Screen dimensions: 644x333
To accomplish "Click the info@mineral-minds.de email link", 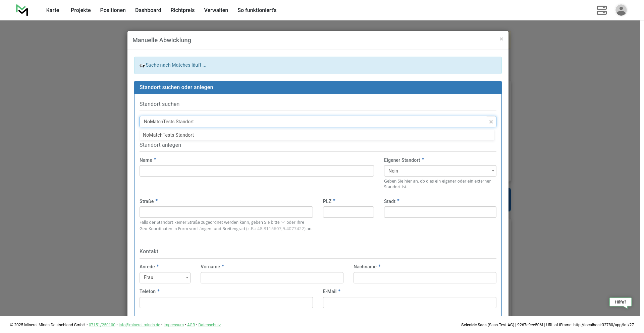I will [139, 325].
